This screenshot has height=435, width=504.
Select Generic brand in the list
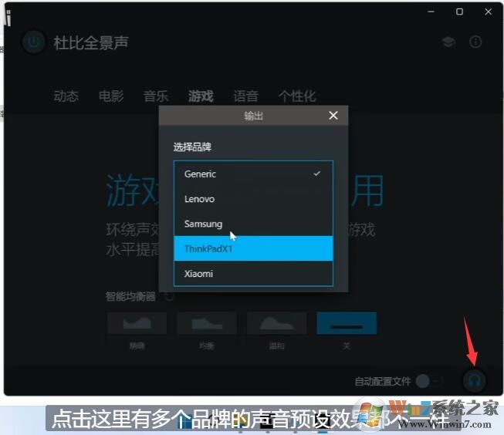tap(253, 174)
